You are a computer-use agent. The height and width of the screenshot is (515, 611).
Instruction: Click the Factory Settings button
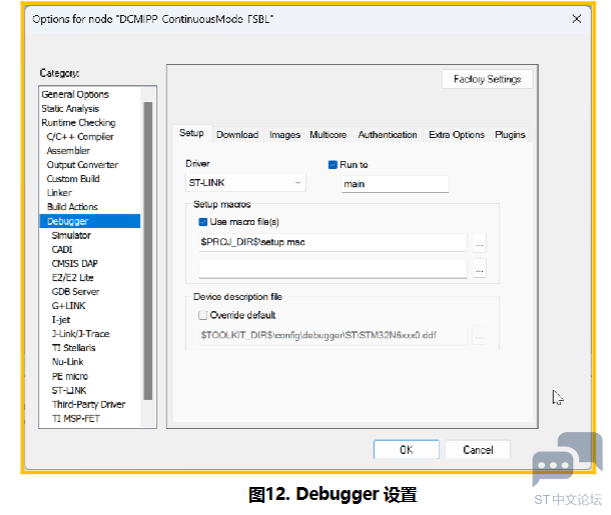point(487,79)
